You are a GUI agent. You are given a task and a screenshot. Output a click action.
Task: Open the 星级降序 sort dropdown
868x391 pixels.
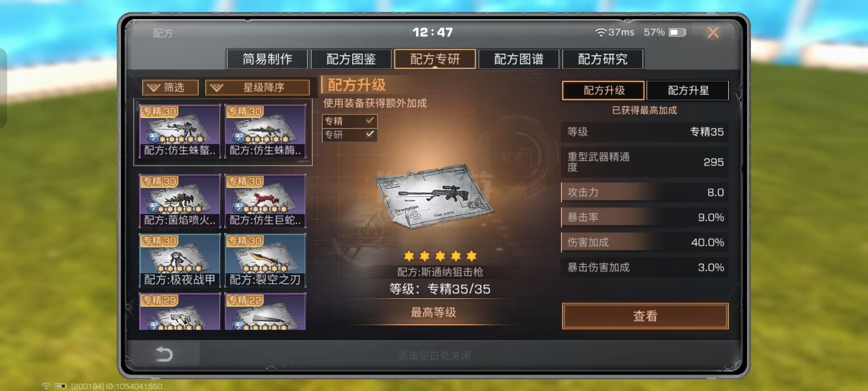pos(257,87)
